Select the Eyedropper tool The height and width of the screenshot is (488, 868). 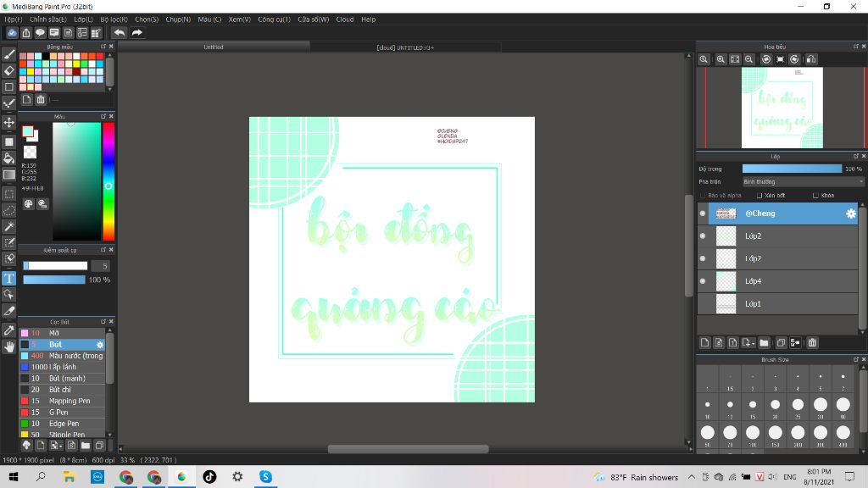point(8,330)
